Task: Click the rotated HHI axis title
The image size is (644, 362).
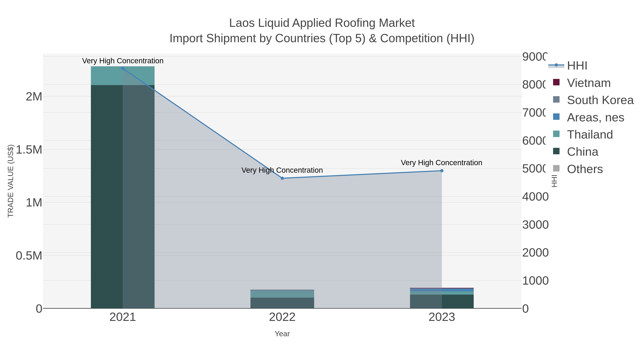Action: pyautogui.click(x=554, y=181)
